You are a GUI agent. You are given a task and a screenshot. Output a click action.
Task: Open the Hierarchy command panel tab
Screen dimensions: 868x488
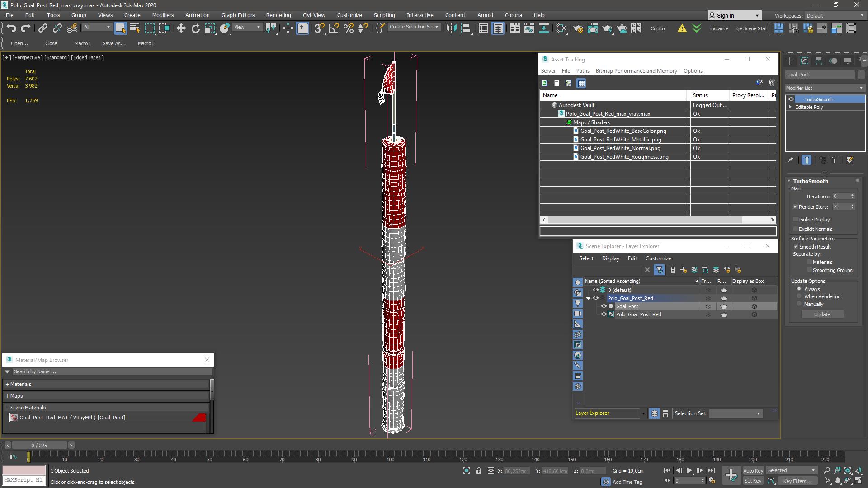click(x=819, y=61)
